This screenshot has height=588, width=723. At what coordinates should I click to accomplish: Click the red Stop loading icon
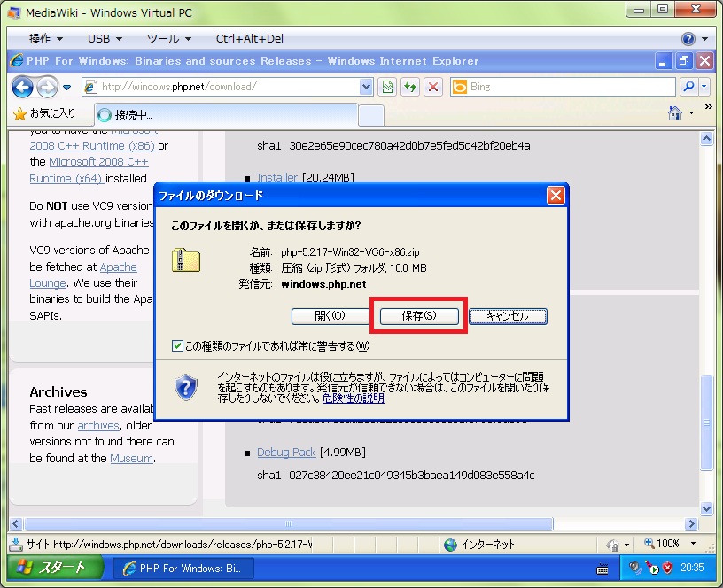tap(433, 87)
